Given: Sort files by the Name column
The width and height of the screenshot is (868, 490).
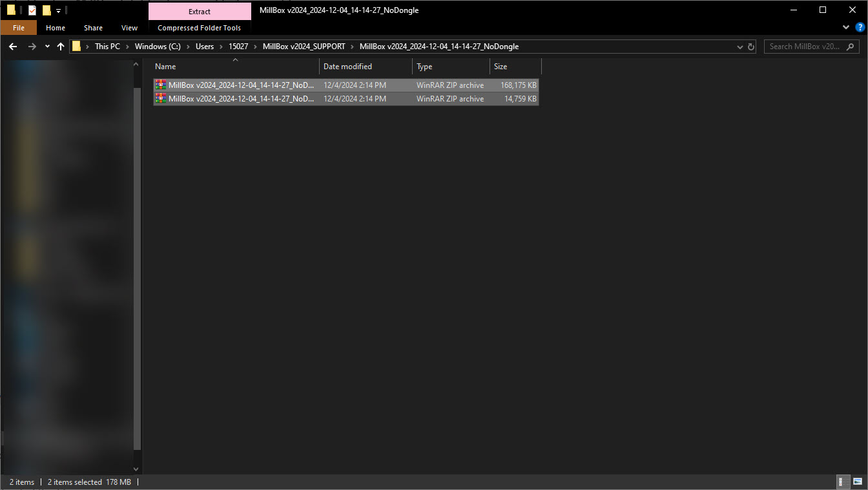Looking at the screenshot, I should [x=236, y=67].
